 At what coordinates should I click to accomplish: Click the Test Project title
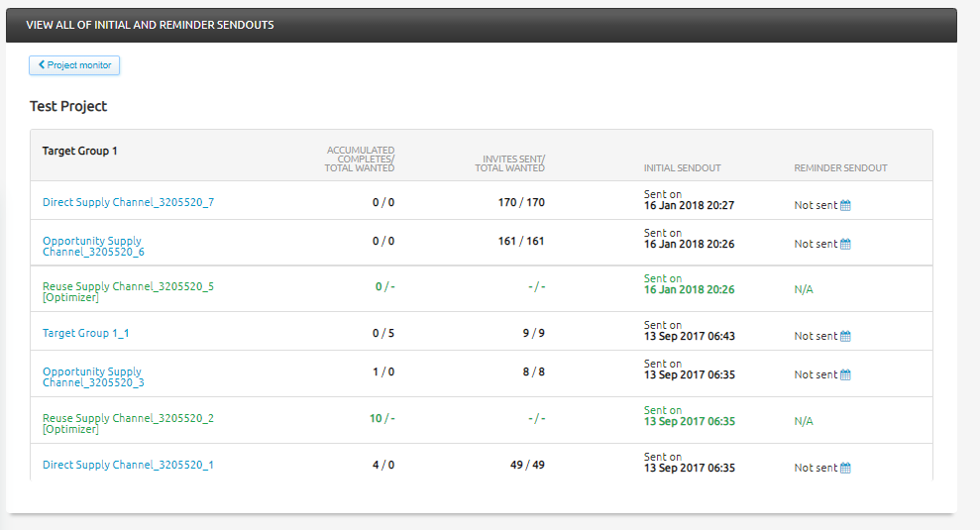pyautogui.click(x=68, y=106)
